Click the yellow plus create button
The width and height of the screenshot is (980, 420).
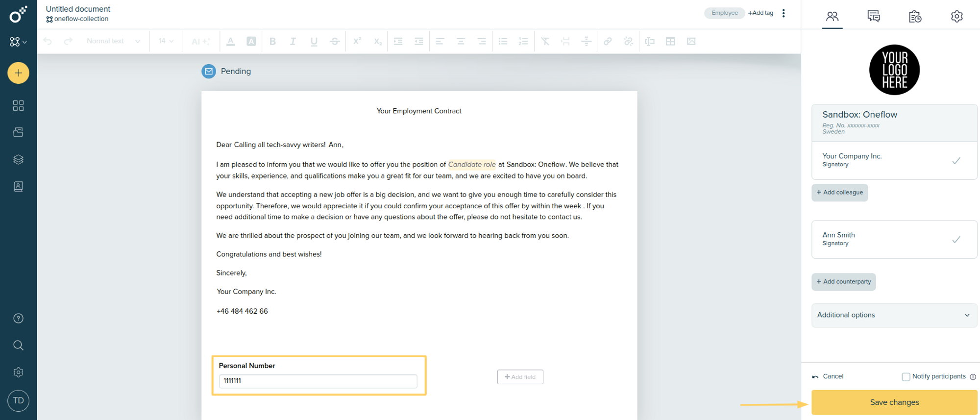18,73
